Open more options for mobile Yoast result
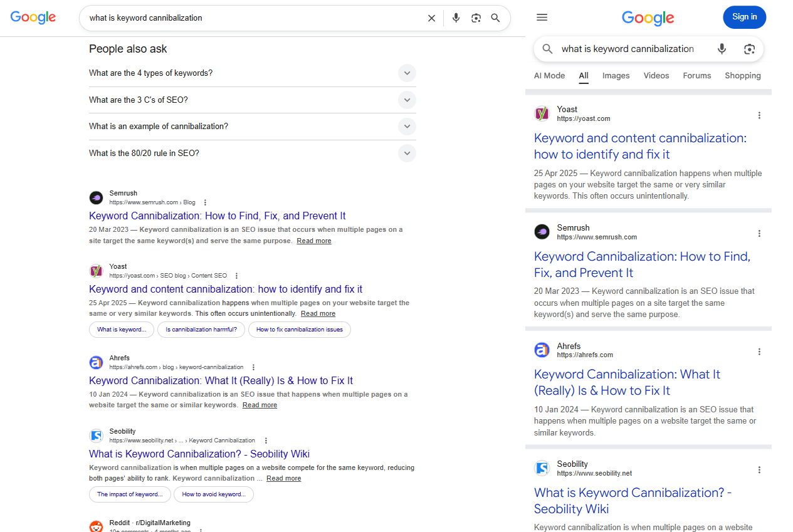Screen dimensions: 793x532 pyautogui.click(x=759, y=115)
